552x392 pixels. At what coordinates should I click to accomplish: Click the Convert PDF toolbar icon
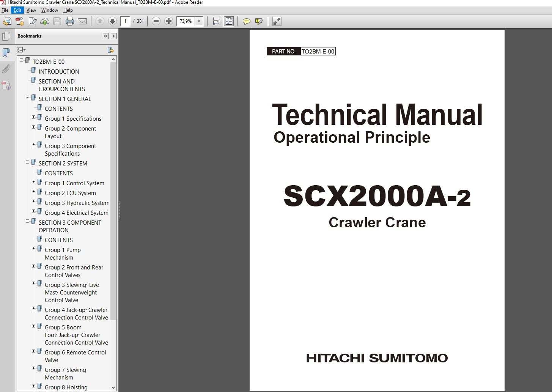(x=20, y=21)
